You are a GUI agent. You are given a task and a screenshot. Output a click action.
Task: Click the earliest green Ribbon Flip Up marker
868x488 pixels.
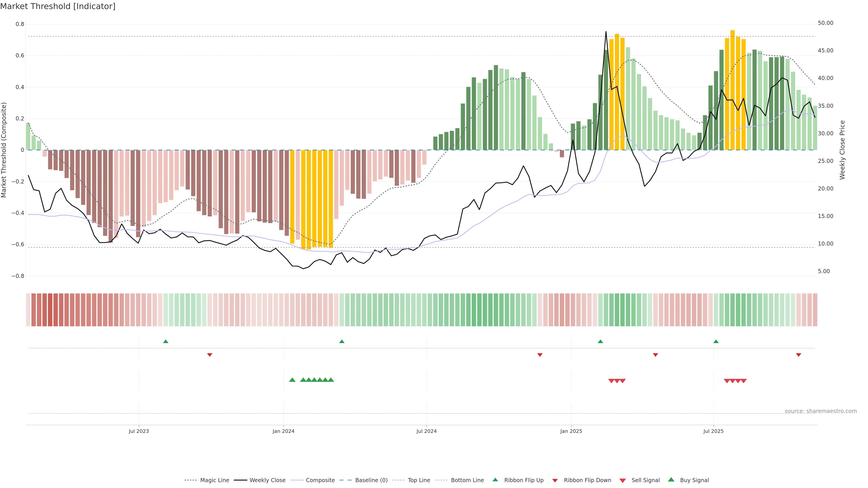[x=165, y=342]
